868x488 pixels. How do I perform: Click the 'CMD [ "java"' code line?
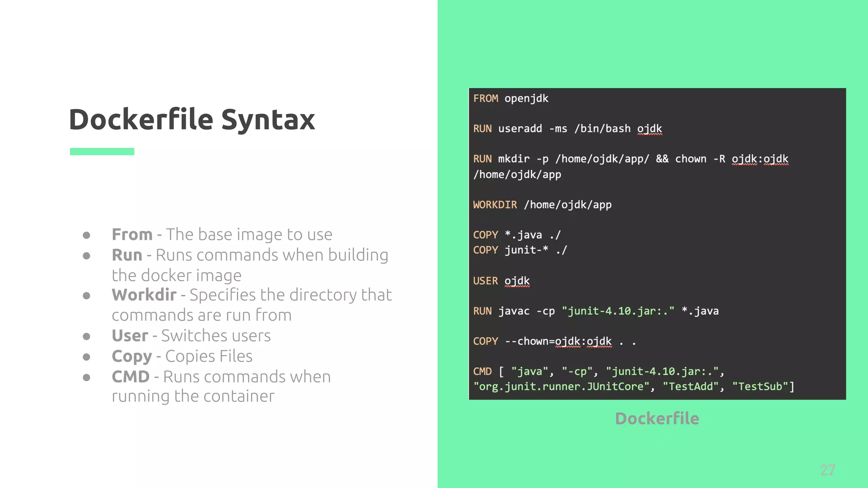pyautogui.click(x=599, y=372)
